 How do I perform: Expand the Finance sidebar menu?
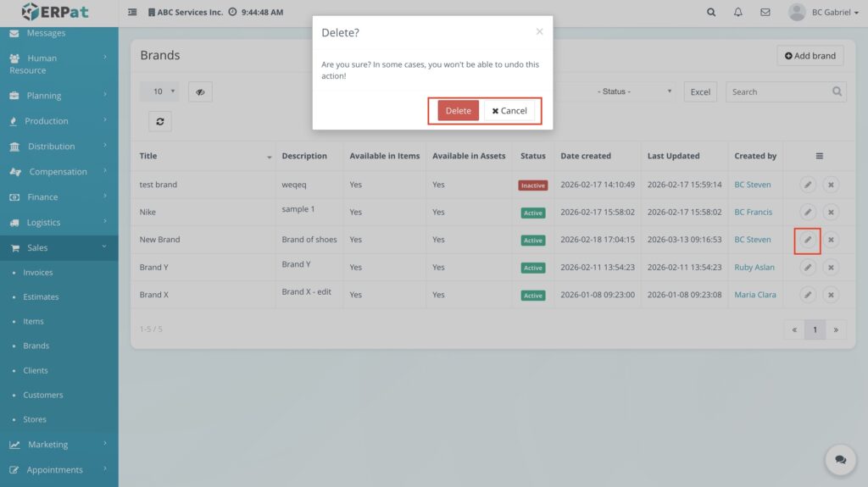[59, 196]
